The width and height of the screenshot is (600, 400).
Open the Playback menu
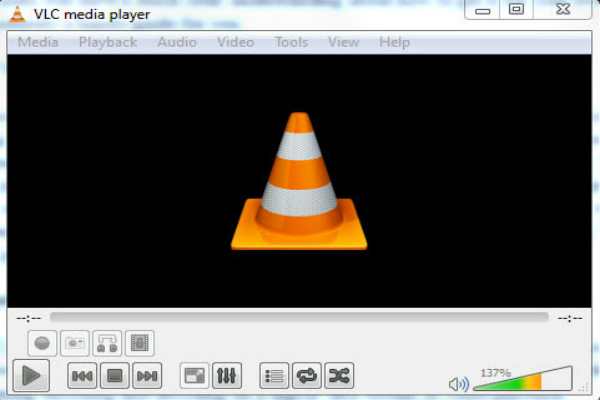[107, 42]
